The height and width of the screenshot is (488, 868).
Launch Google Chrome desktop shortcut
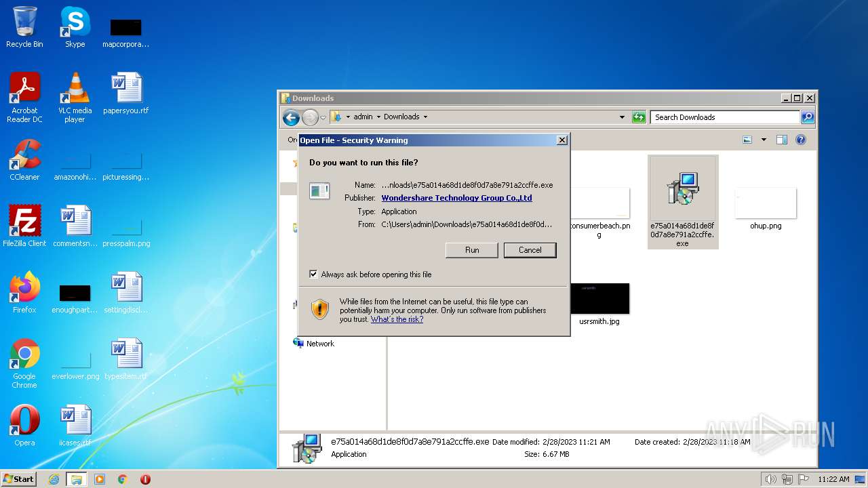pos(24,363)
